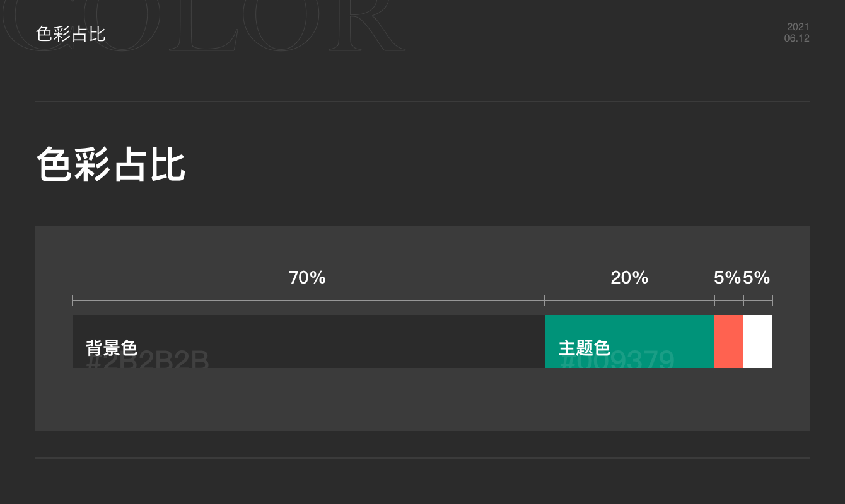The image size is (845, 504).
Task: Click the "5%" label above the coral swatch
Action: [727, 277]
